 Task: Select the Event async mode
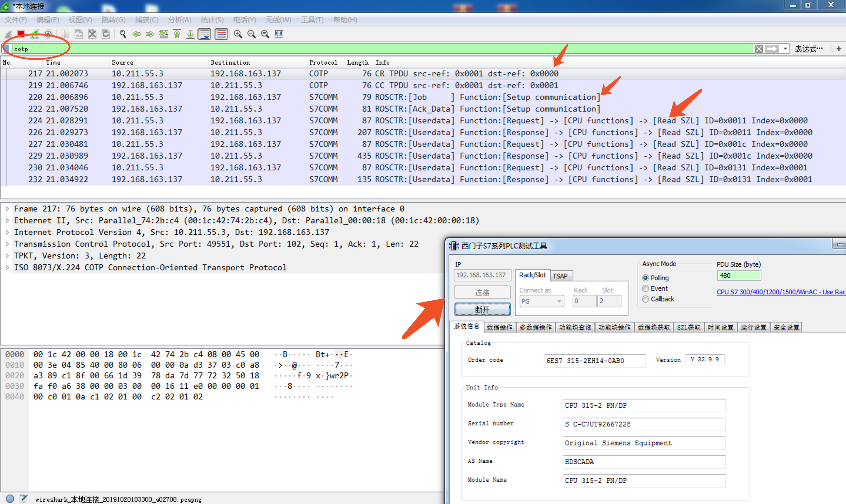click(655, 288)
